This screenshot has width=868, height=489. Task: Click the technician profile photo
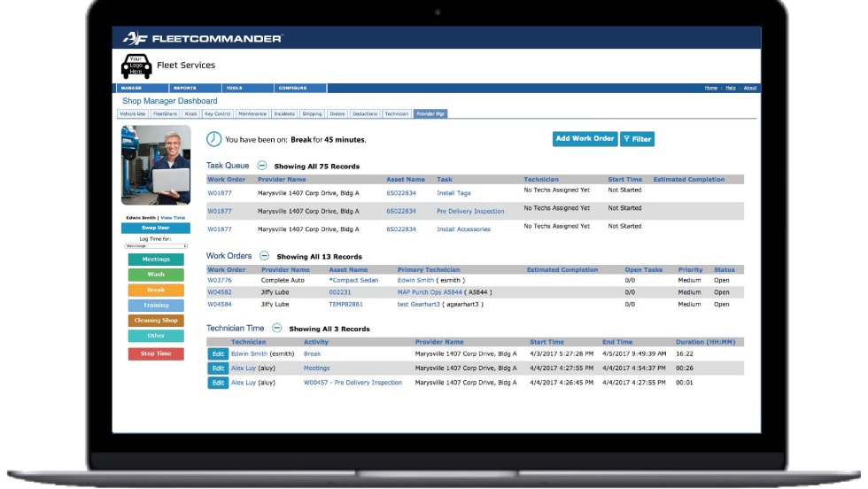point(155,167)
